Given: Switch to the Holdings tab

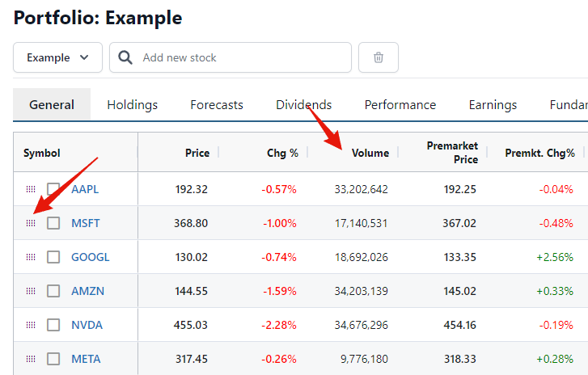Looking at the screenshot, I should pos(132,105).
